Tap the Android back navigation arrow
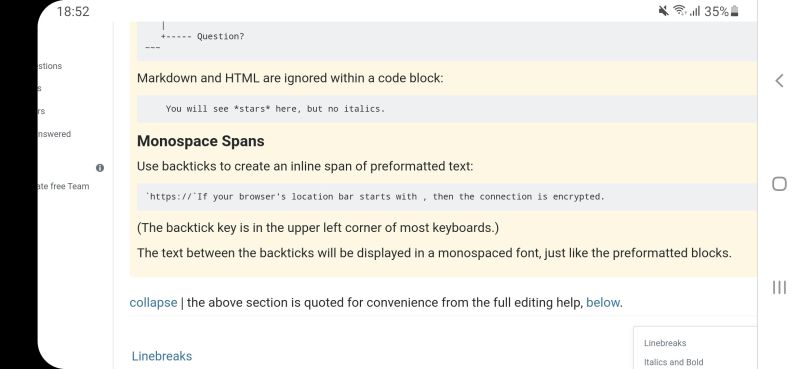The width and height of the screenshot is (800, 369). [779, 81]
